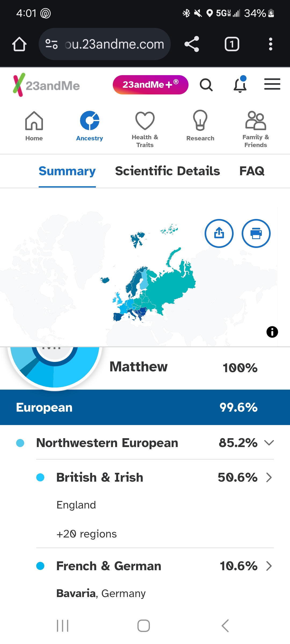Open the search magnifier icon

pos(206,85)
